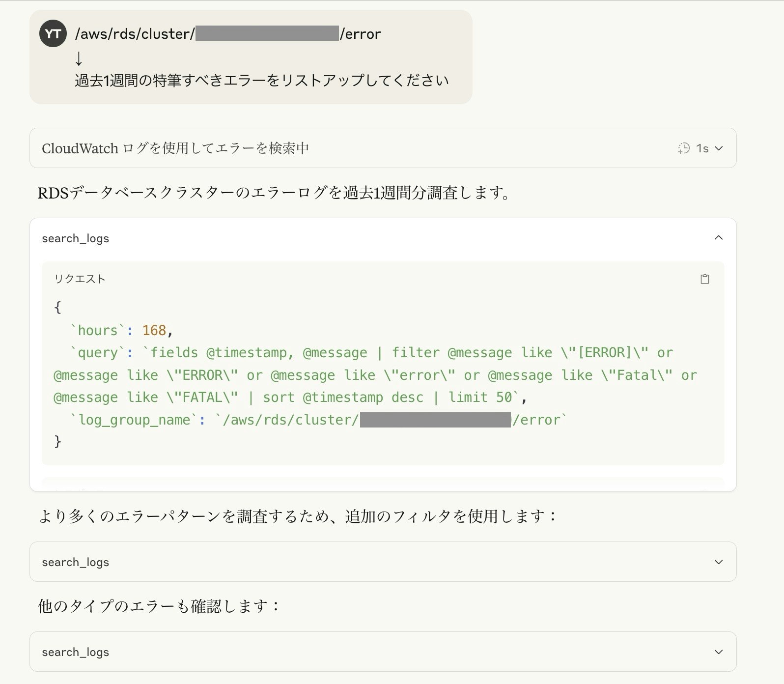784x684 pixels.
Task: Click the 他のタイプのエラーも確認します paragraph
Action: pos(159,606)
